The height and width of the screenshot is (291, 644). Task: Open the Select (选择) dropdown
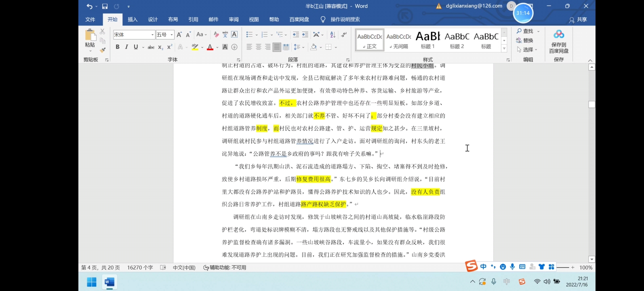coord(527,50)
